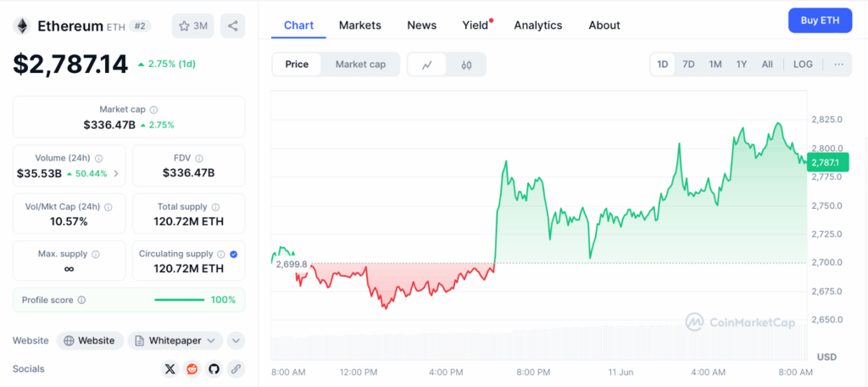Switch to candlestick chart view icon

point(466,64)
